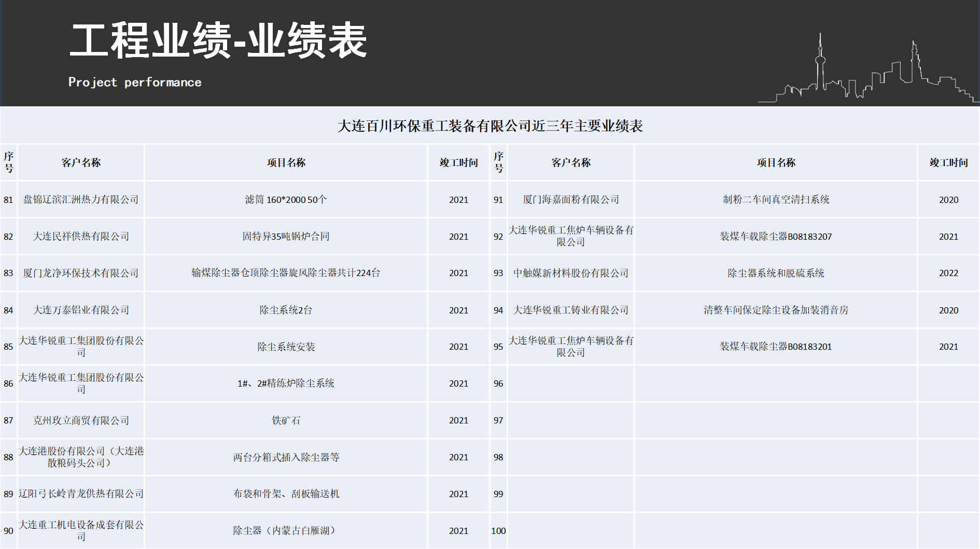Screen dimensions: 980x549
Task: Click the left 项目名称 column header
Action: pos(285,162)
